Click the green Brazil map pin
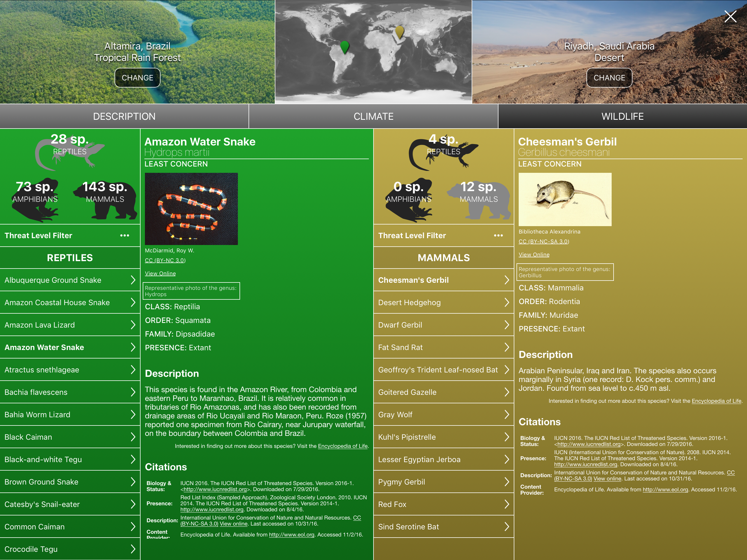Screen dimensions: 747x560 coord(345,46)
